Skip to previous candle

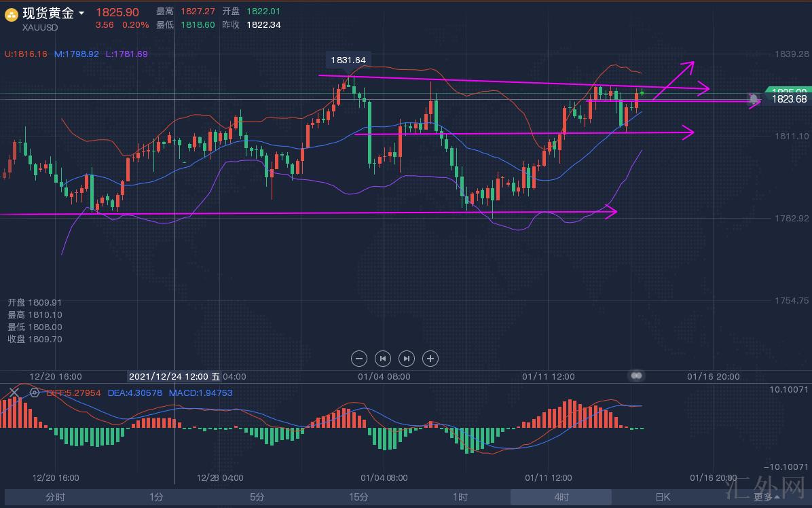[x=383, y=359]
